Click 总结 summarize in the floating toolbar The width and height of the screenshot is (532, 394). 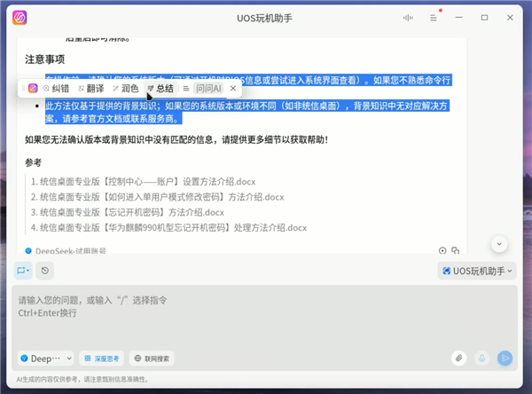click(160, 89)
